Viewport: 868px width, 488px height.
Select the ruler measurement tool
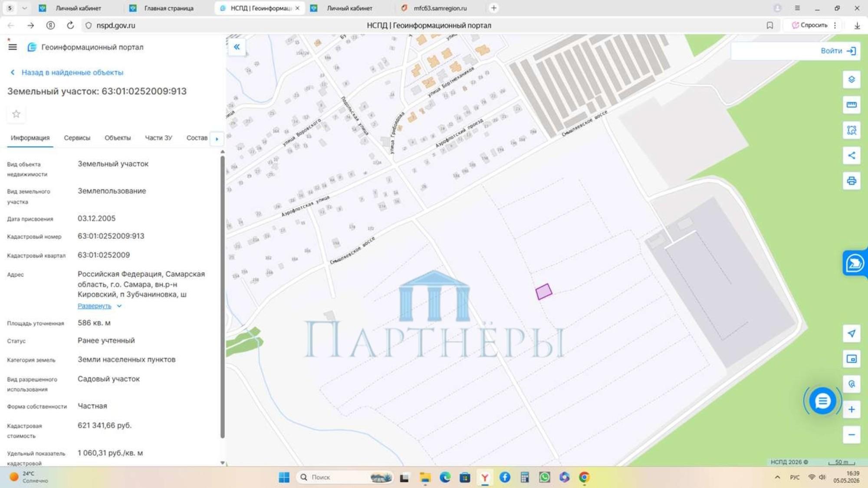coord(852,105)
